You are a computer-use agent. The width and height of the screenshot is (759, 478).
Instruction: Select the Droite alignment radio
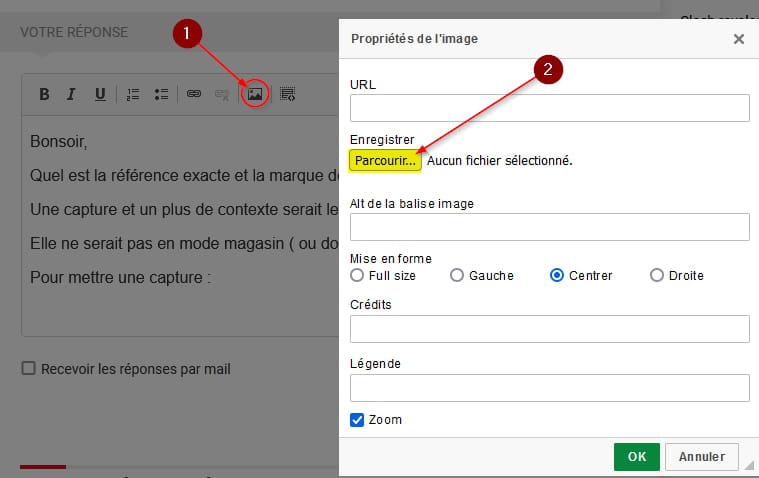coord(656,275)
